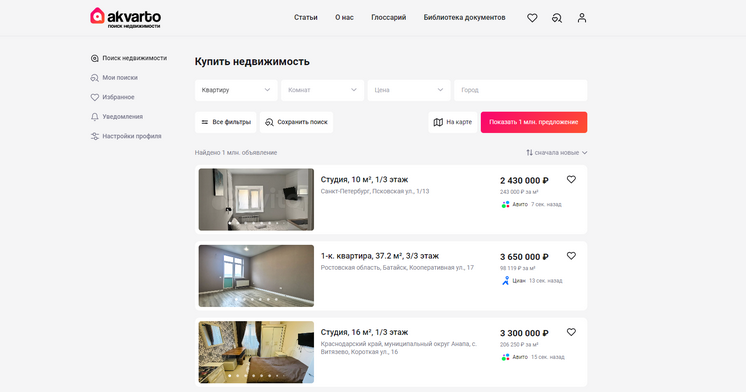
Task: Open saved searches icon in header
Action: pyautogui.click(x=557, y=18)
